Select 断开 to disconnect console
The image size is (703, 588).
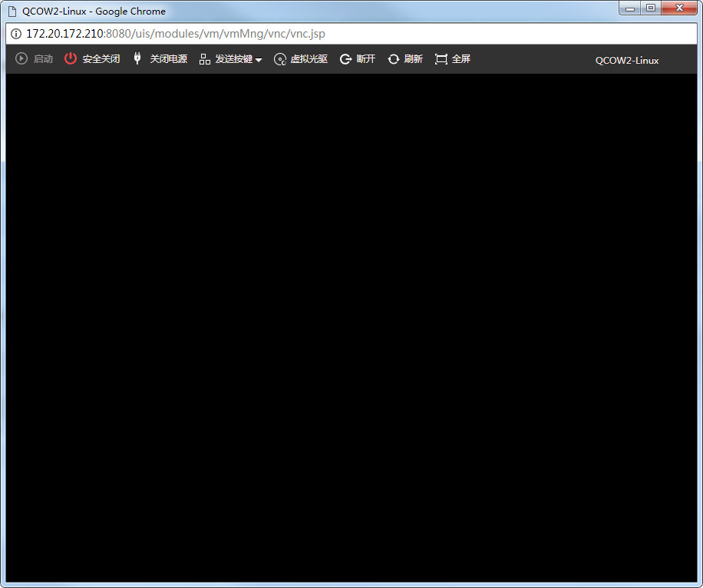366,59
